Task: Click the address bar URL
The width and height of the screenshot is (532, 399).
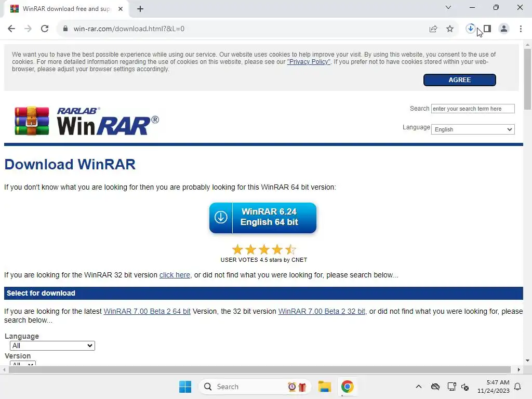Action: pos(129,29)
